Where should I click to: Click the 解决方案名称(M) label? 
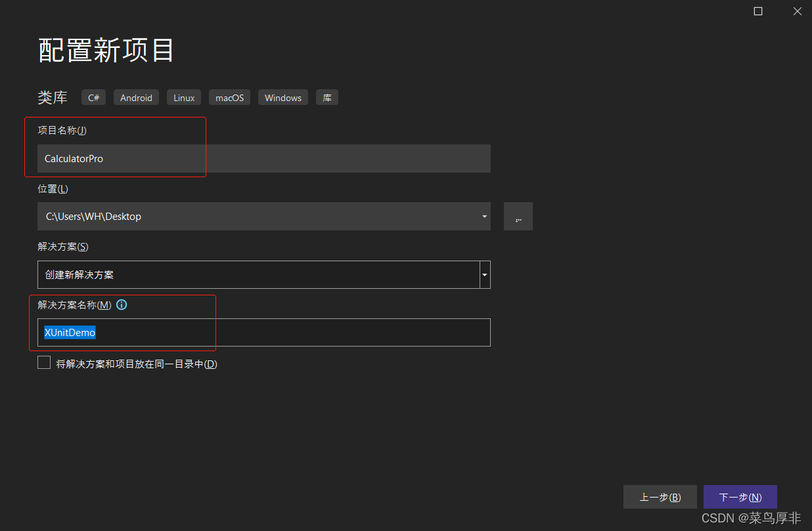coord(75,305)
